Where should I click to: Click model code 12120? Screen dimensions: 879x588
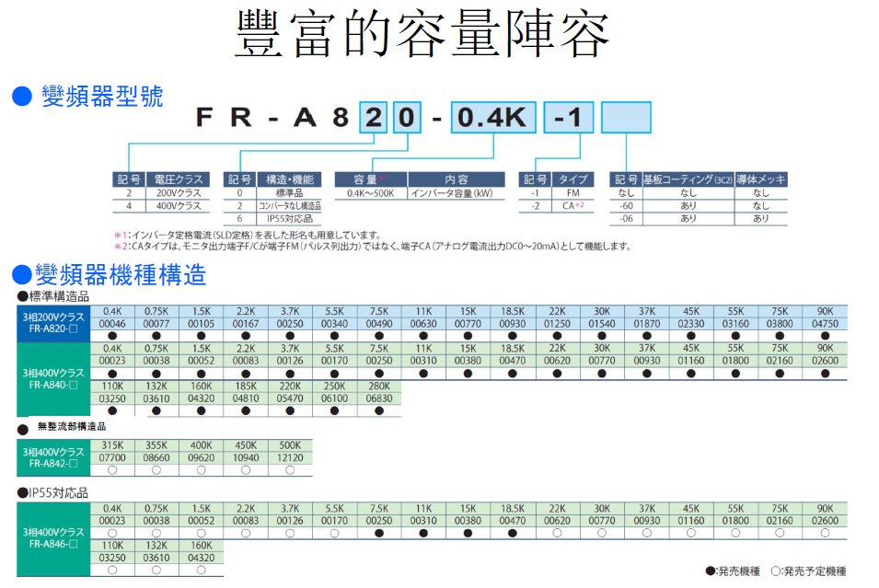click(290, 458)
